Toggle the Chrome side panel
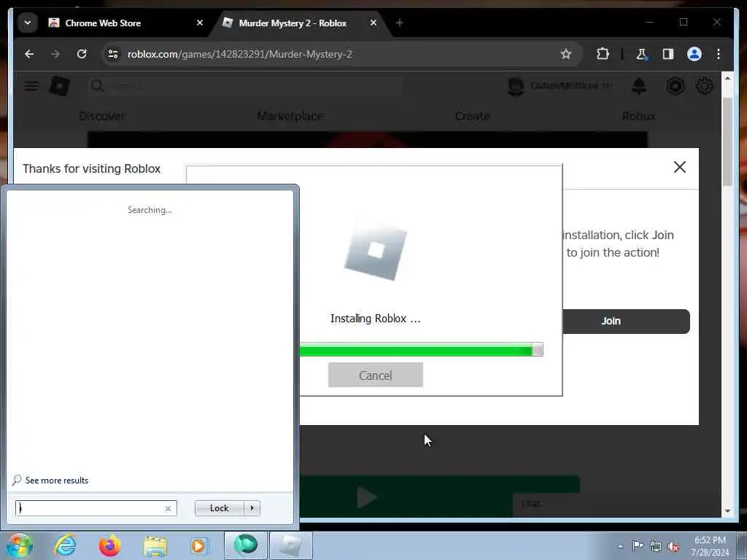The width and height of the screenshot is (747, 560). 668,54
